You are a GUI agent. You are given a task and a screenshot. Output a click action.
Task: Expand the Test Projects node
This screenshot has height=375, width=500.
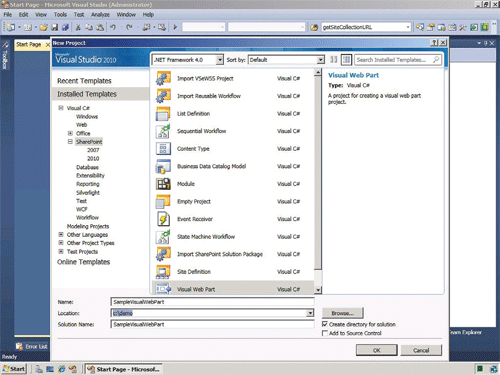pyautogui.click(x=61, y=251)
